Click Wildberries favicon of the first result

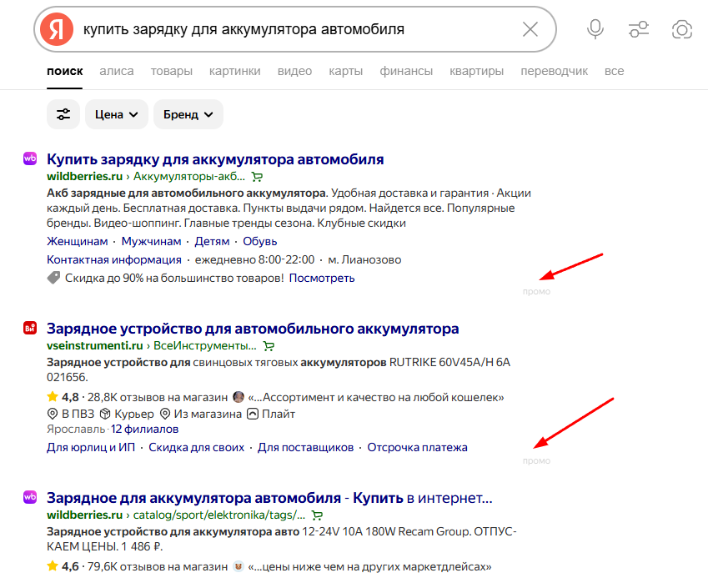(x=30, y=158)
